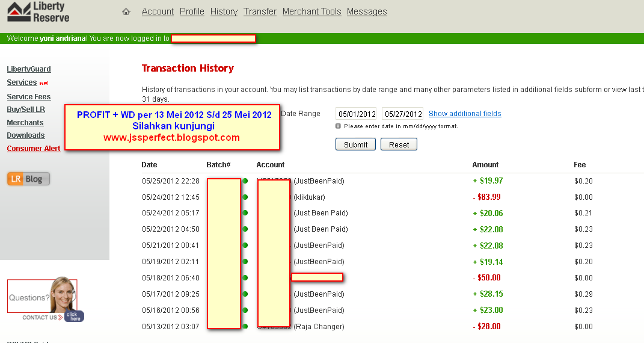The width and height of the screenshot is (644, 343).
Task: Open the Services sidebar link
Action: (x=22, y=82)
